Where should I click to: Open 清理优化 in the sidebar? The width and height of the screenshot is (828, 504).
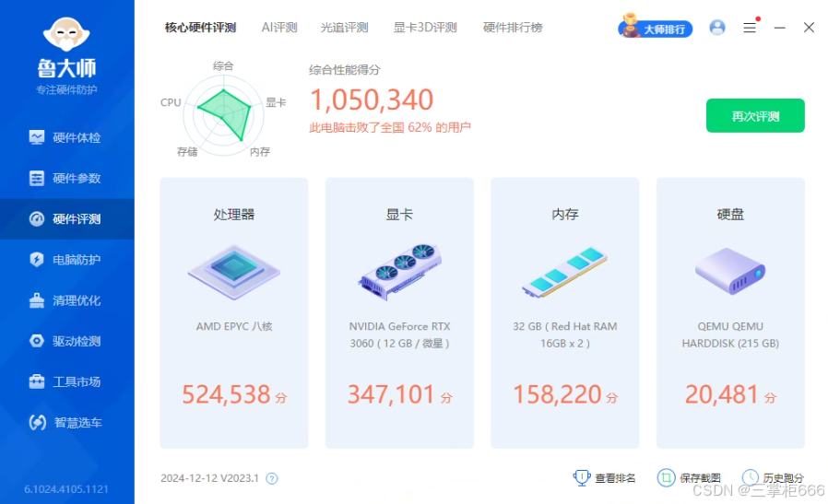tap(67, 300)
